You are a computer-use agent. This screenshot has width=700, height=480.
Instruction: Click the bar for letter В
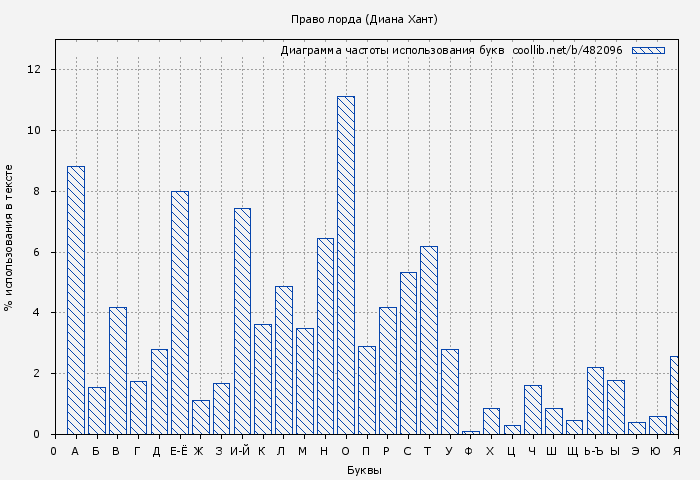click(117, 370)
